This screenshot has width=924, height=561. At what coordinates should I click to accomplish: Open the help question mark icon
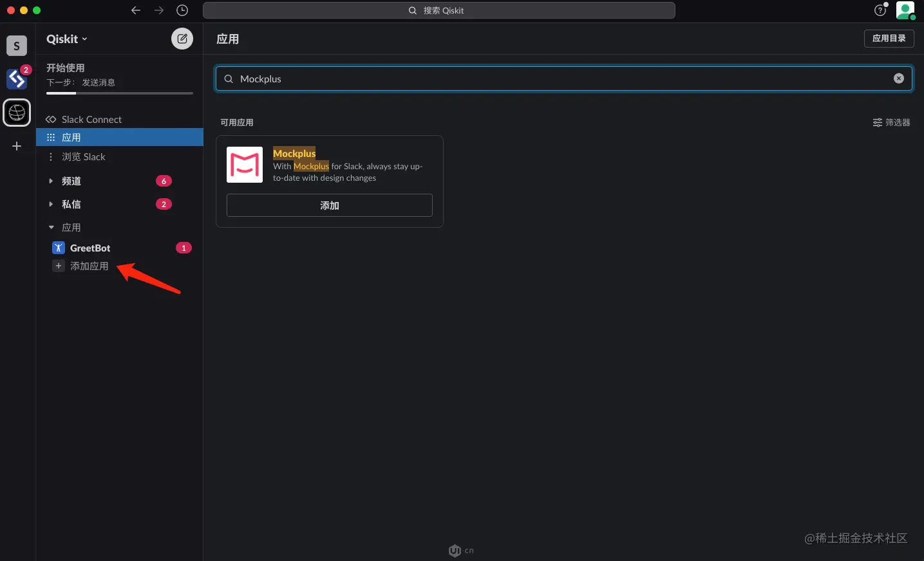coord(880,10)
